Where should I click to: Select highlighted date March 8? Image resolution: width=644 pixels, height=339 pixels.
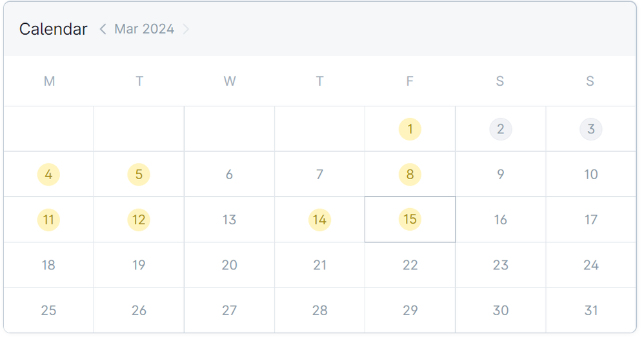pos(410,175)
